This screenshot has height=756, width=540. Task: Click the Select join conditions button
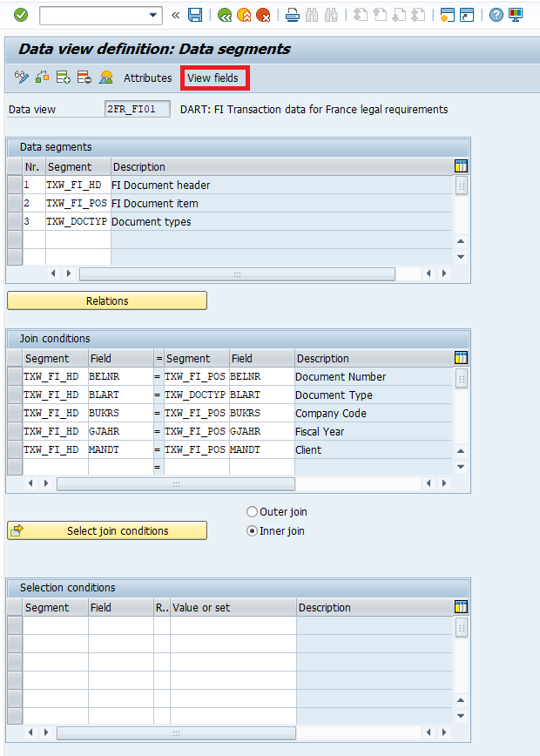tap(107, 531)
